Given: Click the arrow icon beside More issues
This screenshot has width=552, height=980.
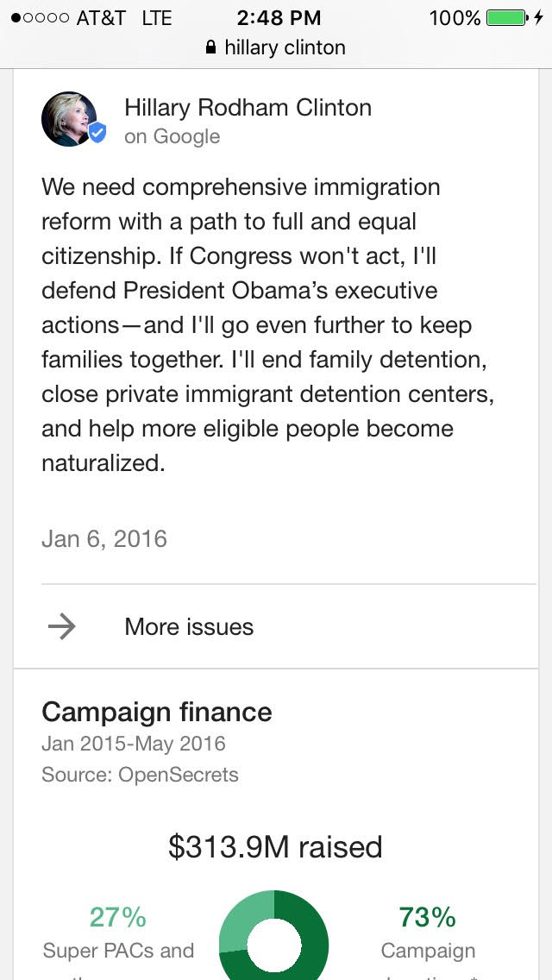Looking at the screenshot, I should pos(62,626).
